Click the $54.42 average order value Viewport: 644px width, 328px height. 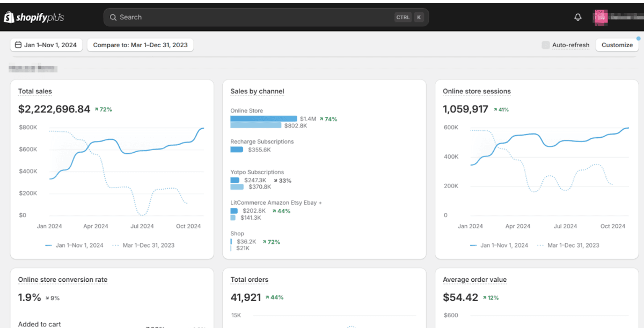pyautogui.click(x=460, y=297)
